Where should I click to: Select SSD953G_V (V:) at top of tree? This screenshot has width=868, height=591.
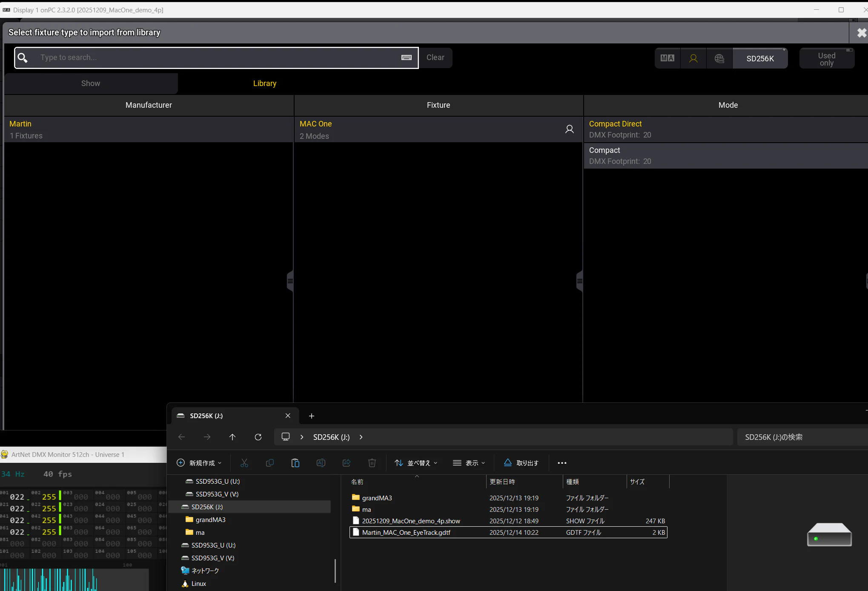pos(217,494)
